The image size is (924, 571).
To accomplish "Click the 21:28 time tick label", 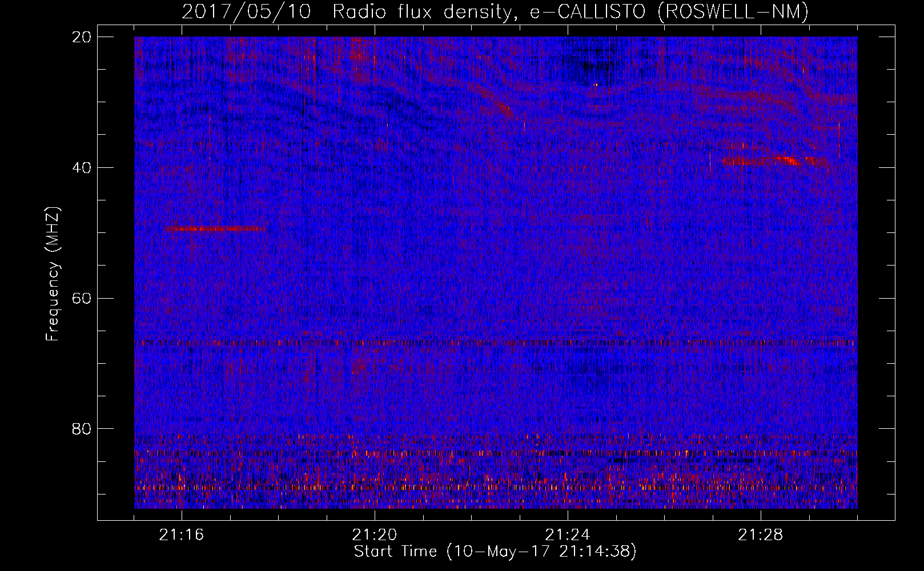I will pyautogui.click(x=761, y=535).
